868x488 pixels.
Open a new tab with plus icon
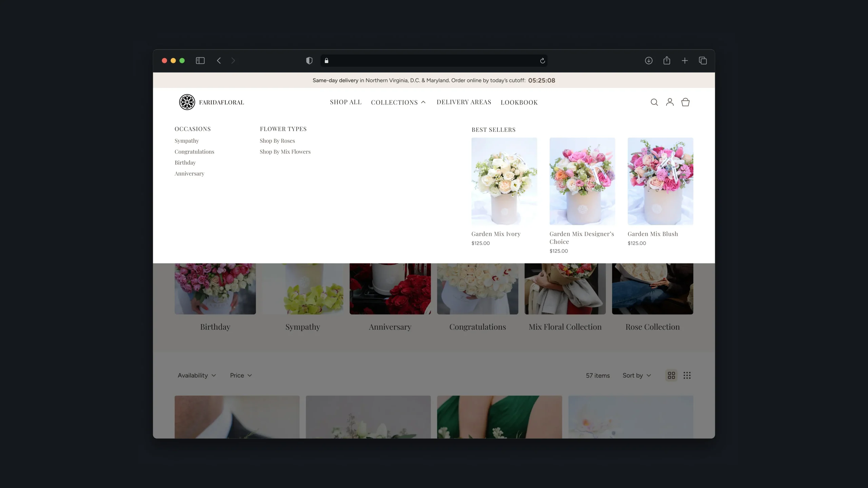click(x=685, y=61)
